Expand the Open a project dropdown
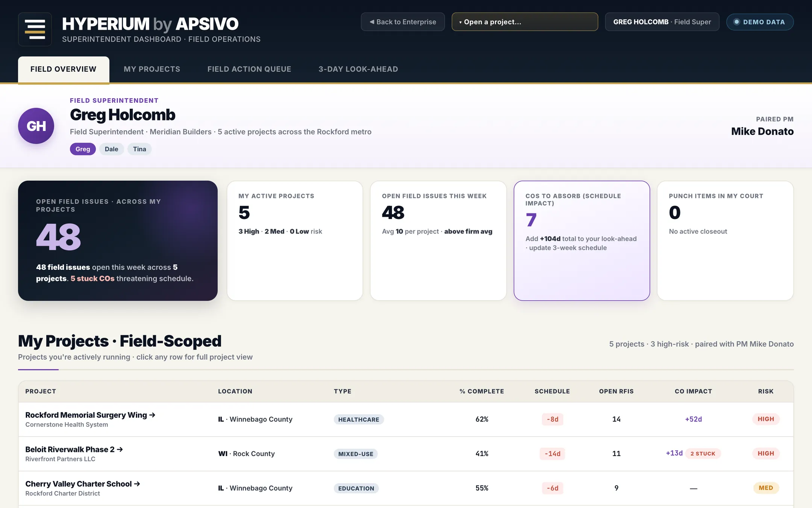The height and width of the screenshot is (508, 812). pos(525,22)
